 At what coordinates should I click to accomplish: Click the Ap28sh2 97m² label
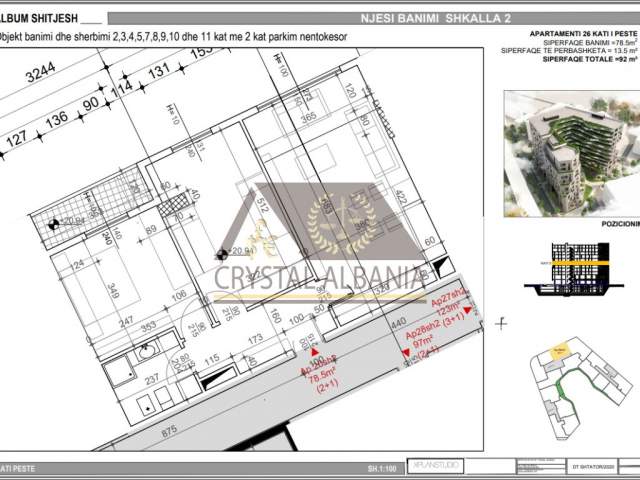(x=423, y=341)
